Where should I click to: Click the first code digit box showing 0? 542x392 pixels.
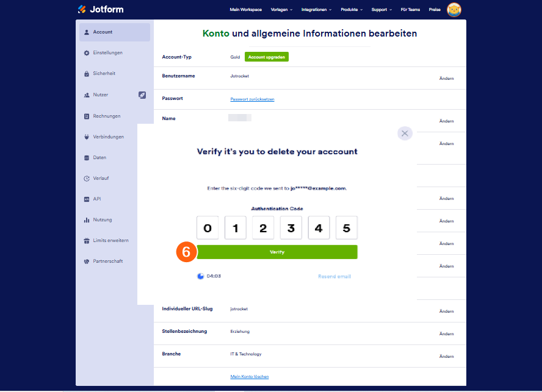click(x=208, y=227)
